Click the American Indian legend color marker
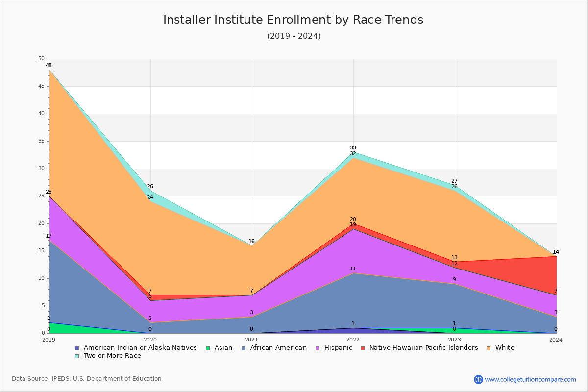 tap(77, 348)
